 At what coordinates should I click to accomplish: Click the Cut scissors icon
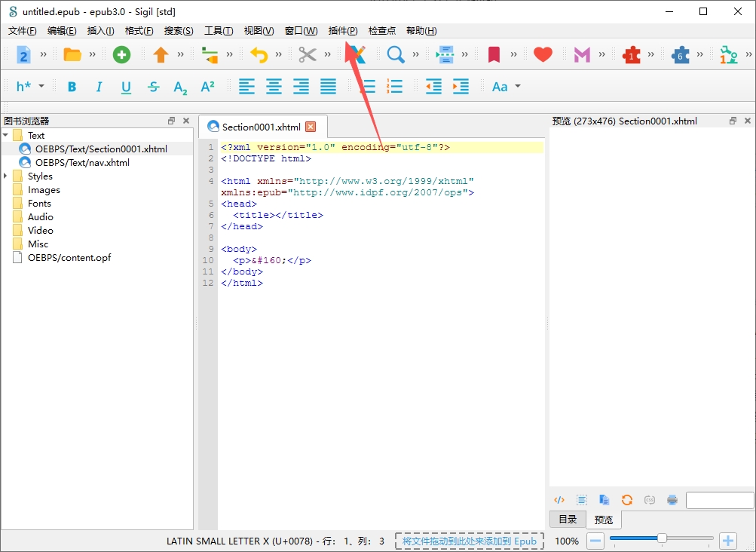tap(307, 54)
